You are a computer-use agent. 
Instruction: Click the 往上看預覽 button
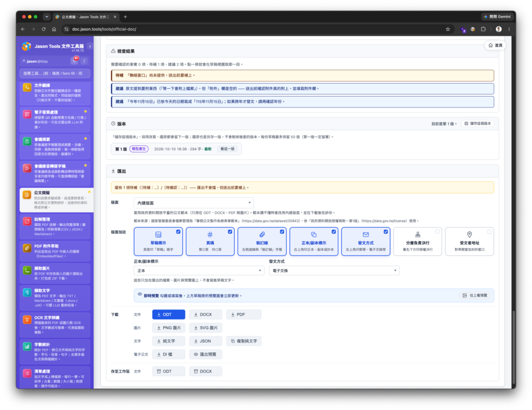click(x=475, y=295)
